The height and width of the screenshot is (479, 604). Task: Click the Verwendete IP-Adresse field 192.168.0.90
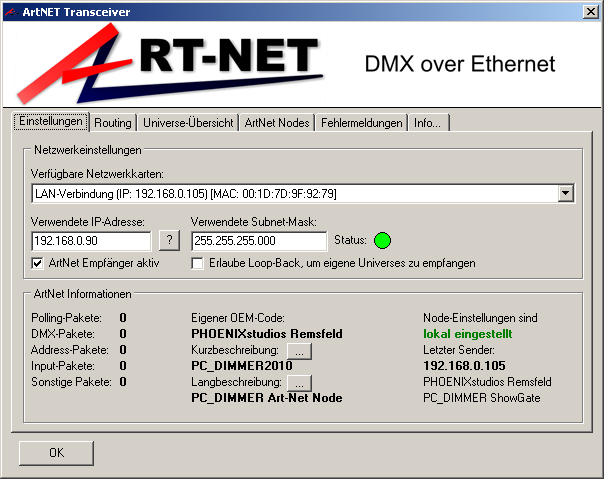[x=91, y=241]
